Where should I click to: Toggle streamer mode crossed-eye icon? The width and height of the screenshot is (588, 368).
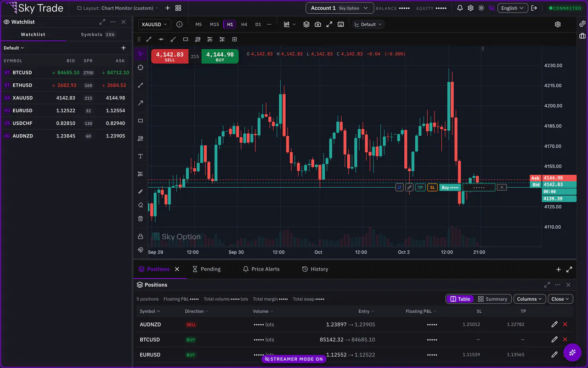pyautogui.click(x=492, y=8)
